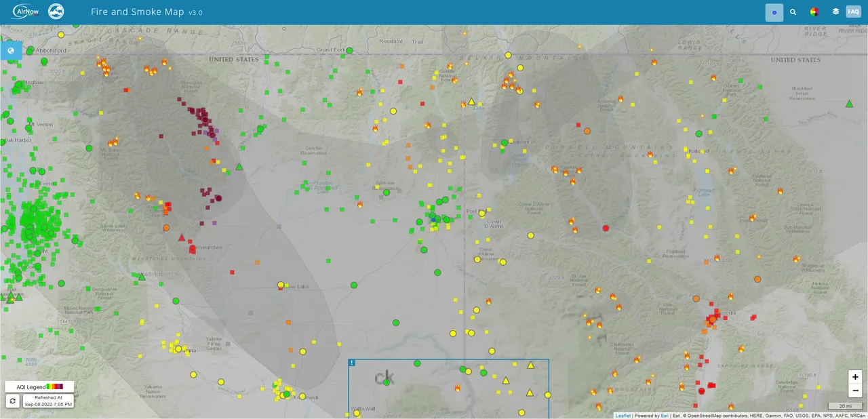Select the yellow circle above Coeur d'Alene label
The image size is (868, 419).
(482, 214)
